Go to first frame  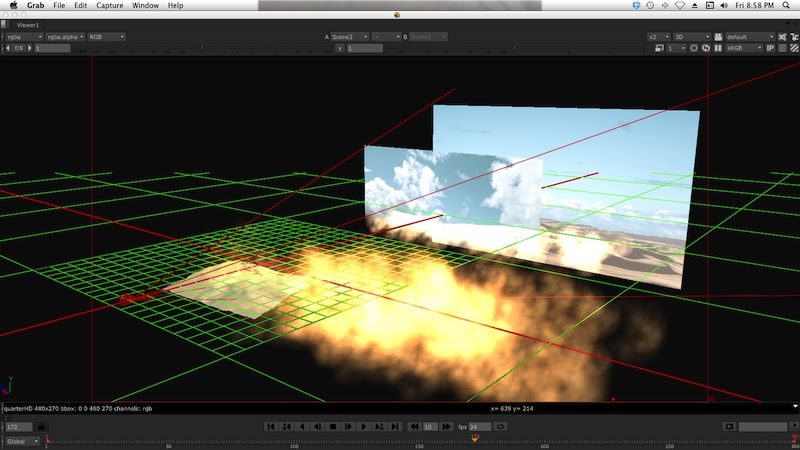pos(271,427)
